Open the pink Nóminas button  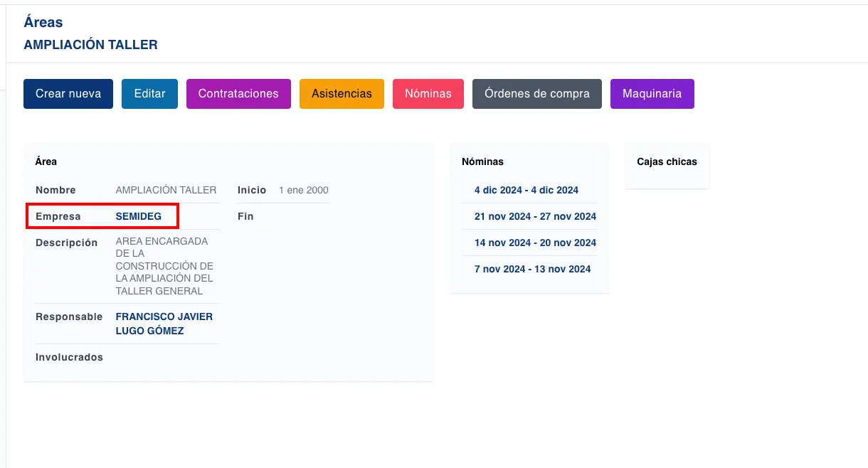tap(428, 94)
